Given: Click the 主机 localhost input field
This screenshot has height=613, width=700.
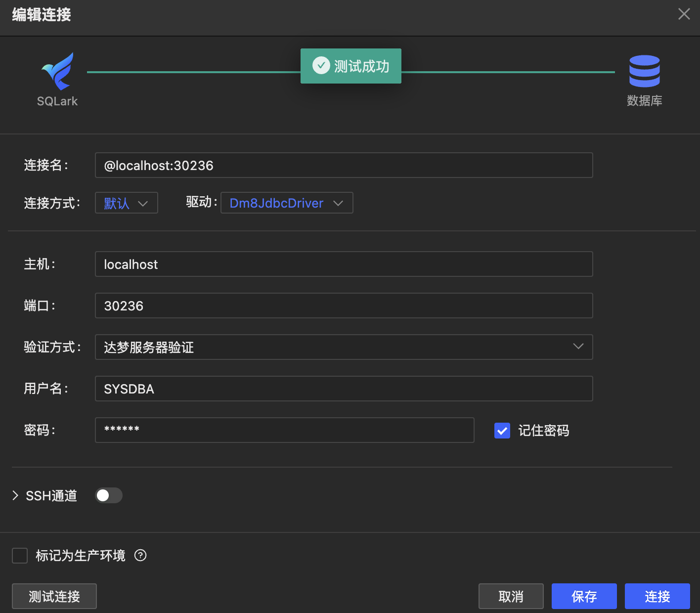Looking at the screenshot, I should point(344,264).
